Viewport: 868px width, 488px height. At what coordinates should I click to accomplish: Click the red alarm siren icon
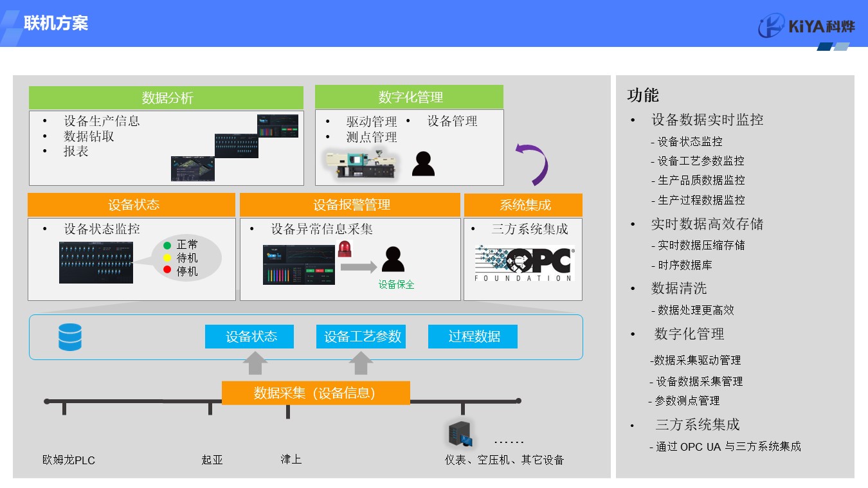coord(345,249)
